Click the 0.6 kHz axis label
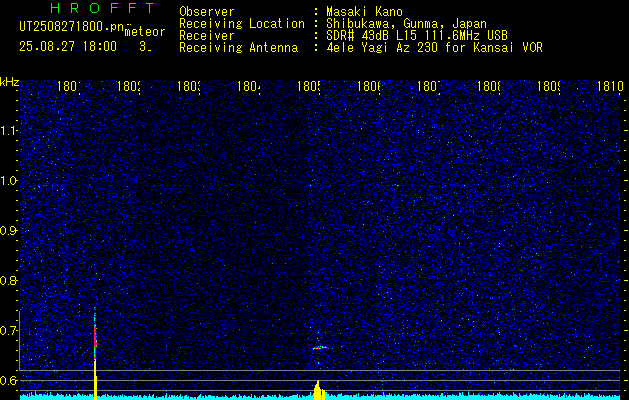This screenshot has width=629, height=400. pos(8,380)
